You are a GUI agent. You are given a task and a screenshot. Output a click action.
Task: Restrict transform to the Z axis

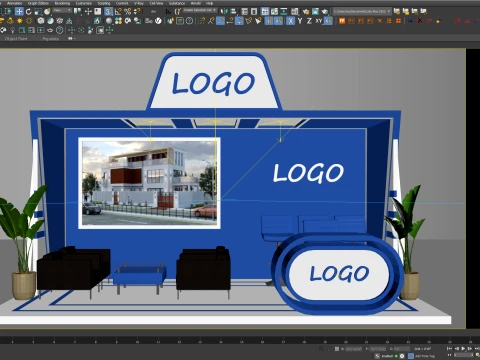click(309, 21)
